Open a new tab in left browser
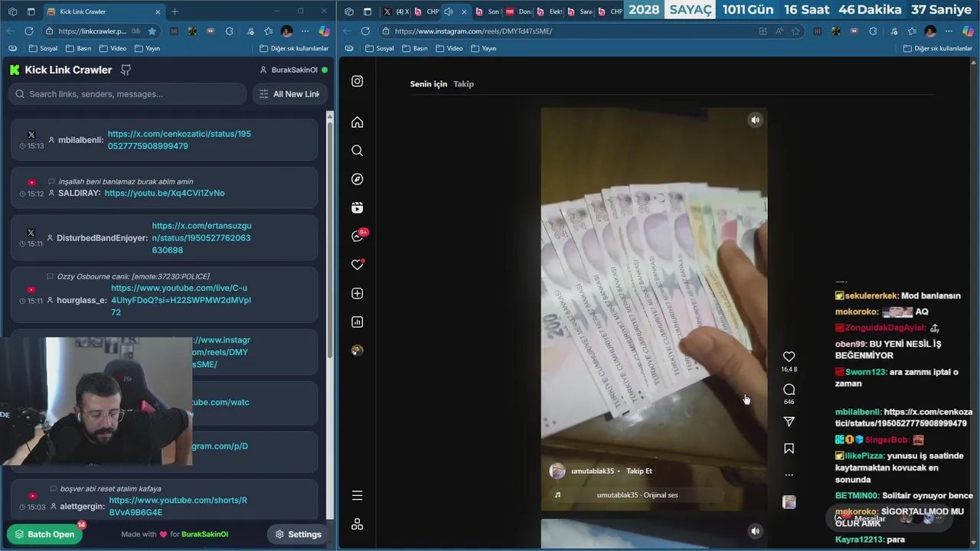This screenshot has height=551, width=980. [175, 11]
